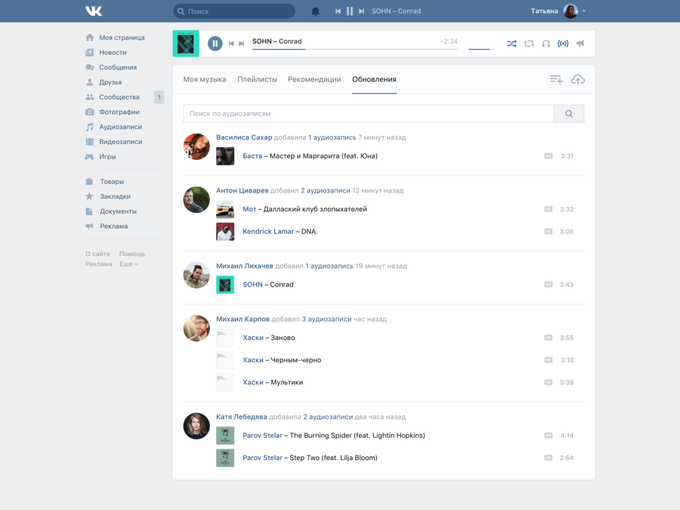The image size is (680, 510).
Task: Expand the Еще footer menu
Action: pos(129,264)
